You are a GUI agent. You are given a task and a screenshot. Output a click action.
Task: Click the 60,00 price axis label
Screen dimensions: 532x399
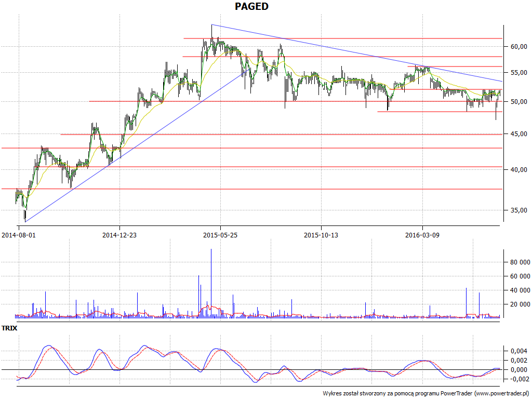pos(519,46)
